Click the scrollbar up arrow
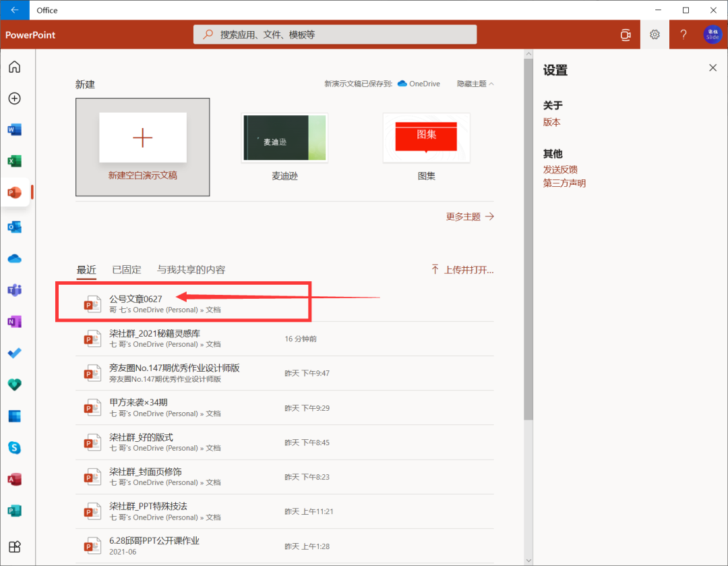The width and height of the screenshot is (728, 566). click(528, 54)
